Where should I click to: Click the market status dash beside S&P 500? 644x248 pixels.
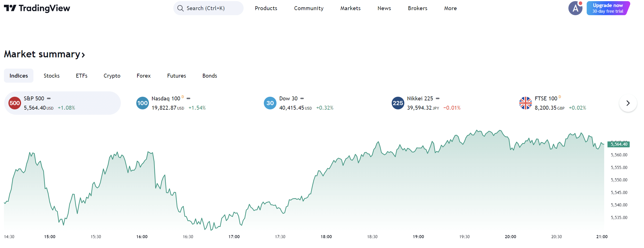(x=49, y=98)
